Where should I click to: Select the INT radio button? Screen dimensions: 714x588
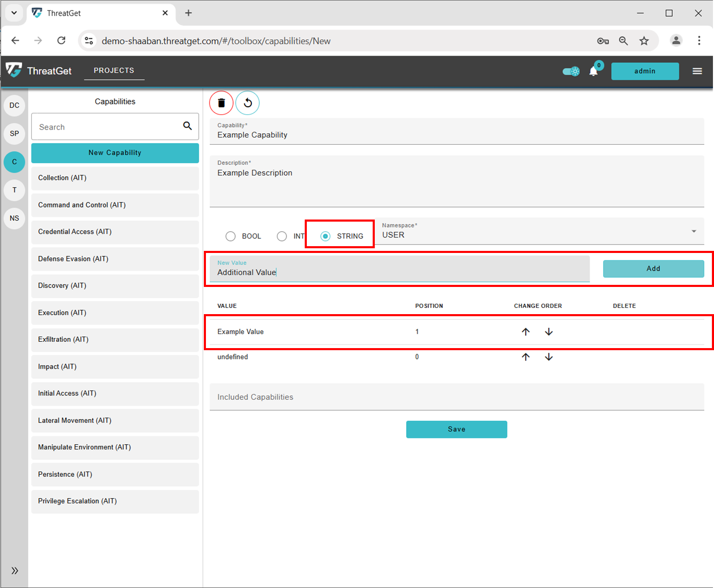(282, 236)
